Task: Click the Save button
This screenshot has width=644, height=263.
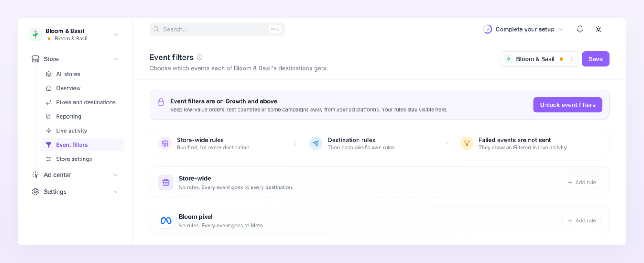Action: coord(596,59)
